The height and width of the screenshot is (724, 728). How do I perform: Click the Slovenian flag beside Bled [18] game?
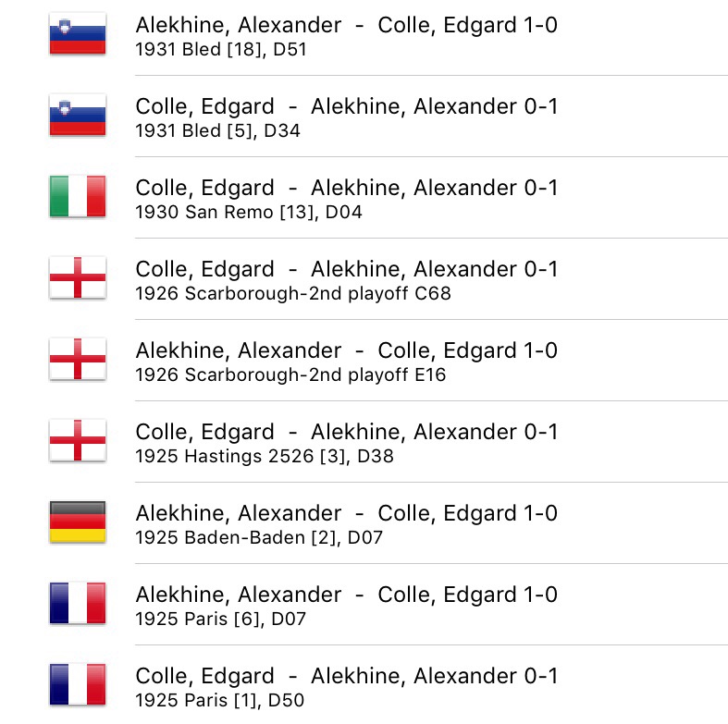(78, 35)
